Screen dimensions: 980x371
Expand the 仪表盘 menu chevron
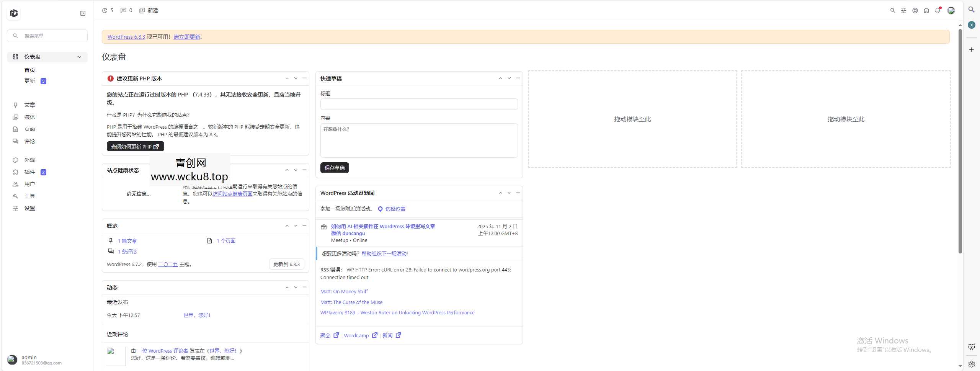80,57
